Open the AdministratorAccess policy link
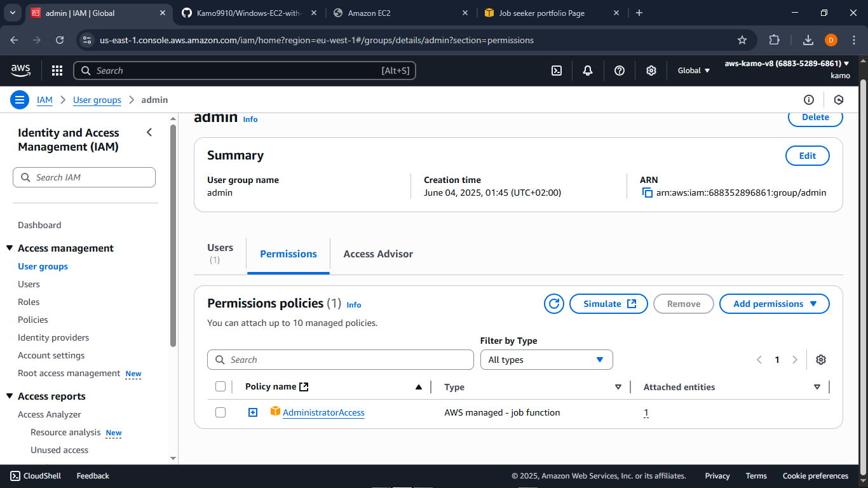 click(324, 412)
